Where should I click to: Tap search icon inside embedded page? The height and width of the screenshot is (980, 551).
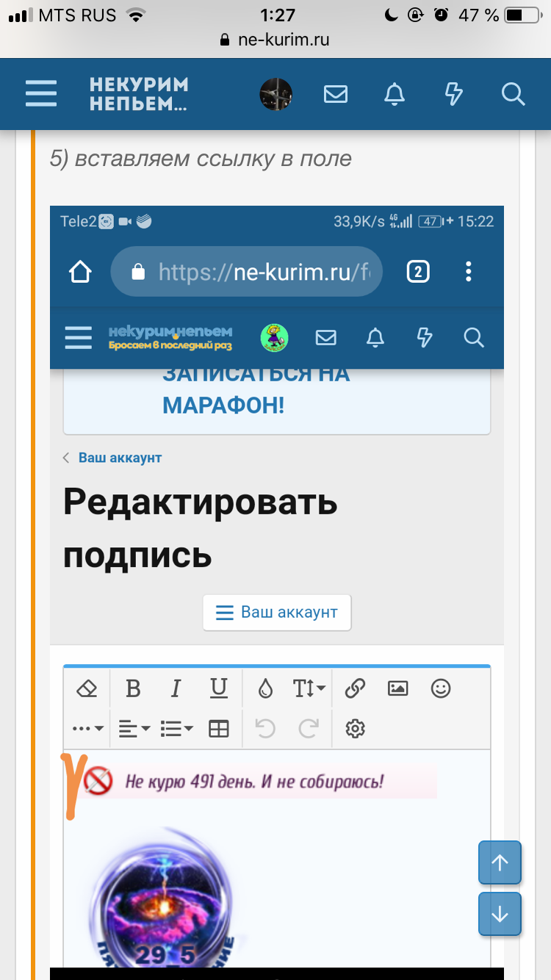point(474,337)
